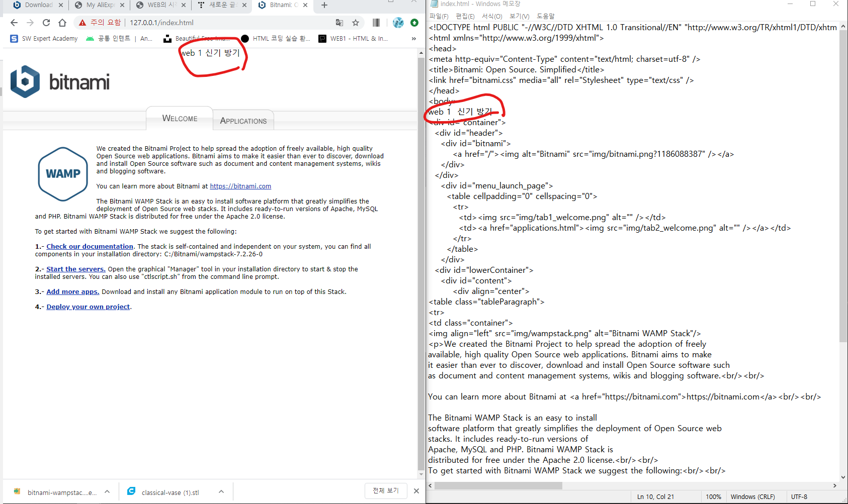This screenshot has height=504, width=848.
Task: Open the HTML 코딩 실습 bookmark
Action: 275,39
